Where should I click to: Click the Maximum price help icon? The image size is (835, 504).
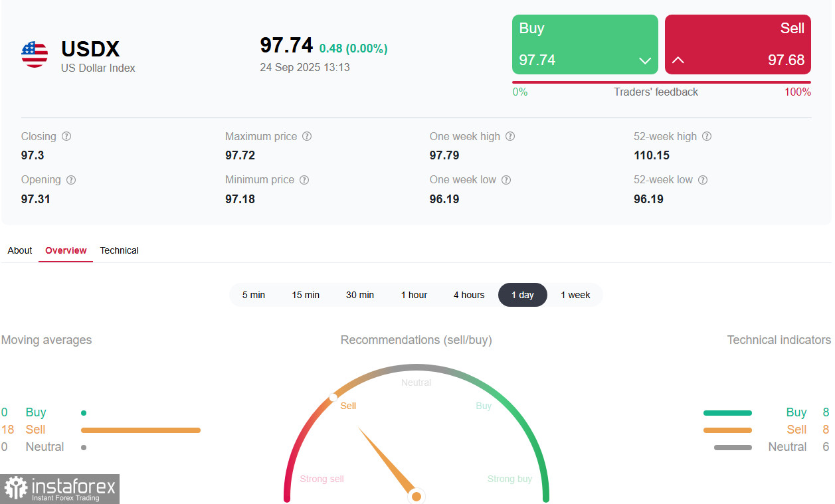[307, 136]
